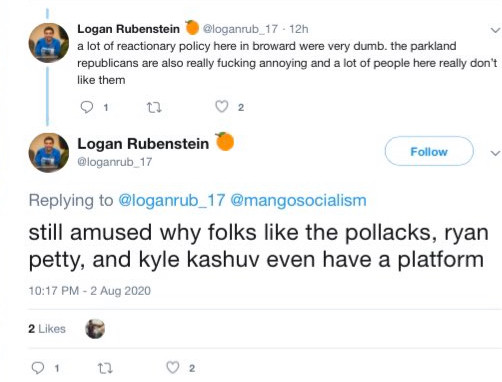The width and height of the screenshot is (502, 382).
Task: Follow Logan Rubenstein
Action: point(429,151)
